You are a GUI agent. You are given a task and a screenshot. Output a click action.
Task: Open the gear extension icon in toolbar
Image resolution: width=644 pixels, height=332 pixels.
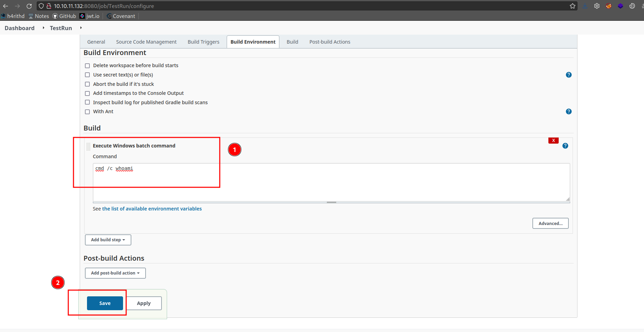pos(597,6)
